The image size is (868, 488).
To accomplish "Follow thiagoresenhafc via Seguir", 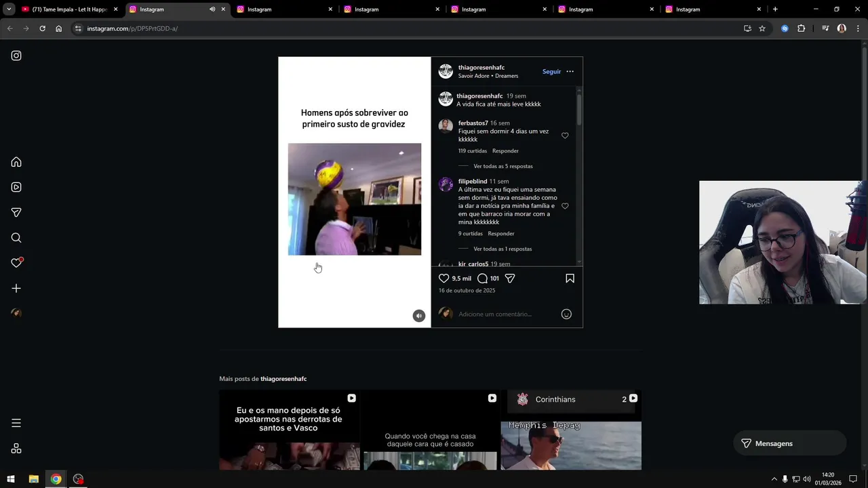I will pos(551,71).
